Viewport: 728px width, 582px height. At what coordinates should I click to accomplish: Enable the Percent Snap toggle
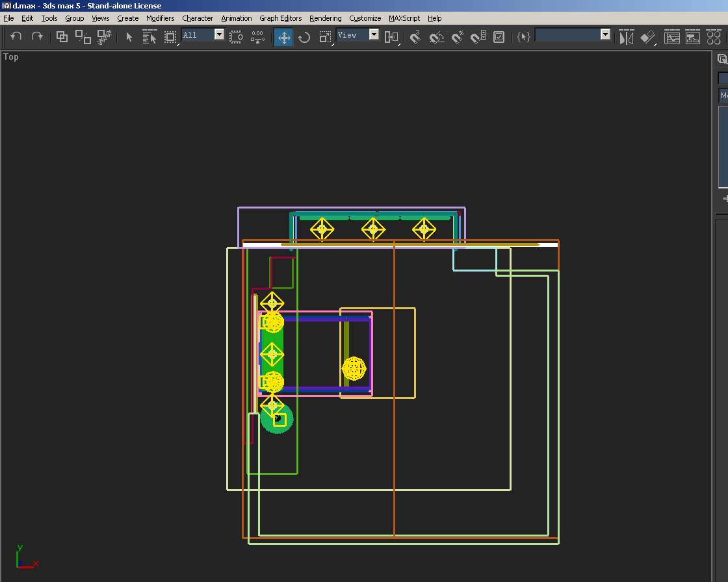(x=458, y=37)
